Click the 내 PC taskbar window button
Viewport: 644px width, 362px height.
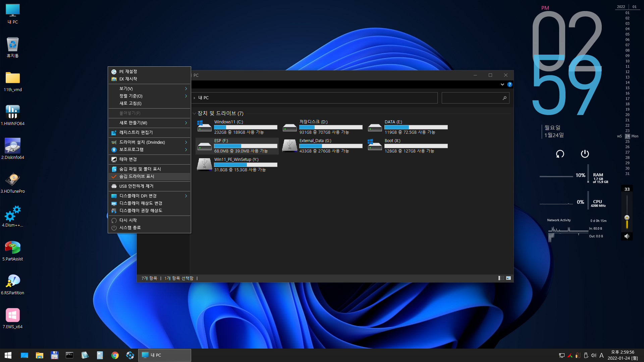pyautogui.click(x=165, y=355)
